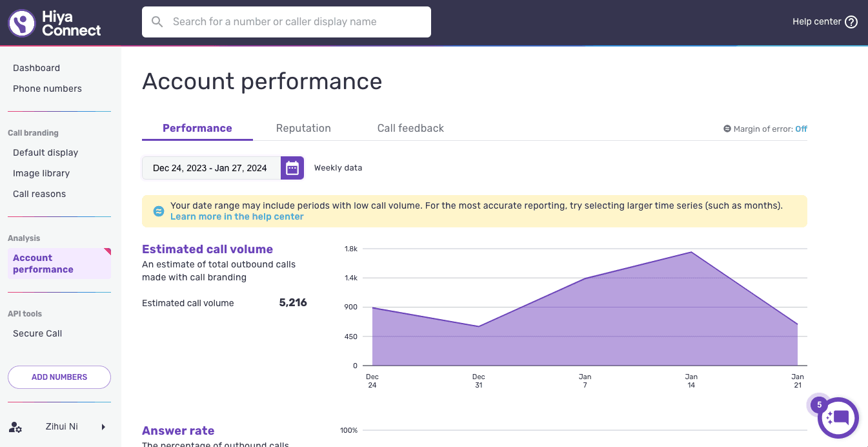Switch to the Call feedback tab
The height and width of the screenshot is (447, 868).
pyautogui.click(x=410, y=129)
